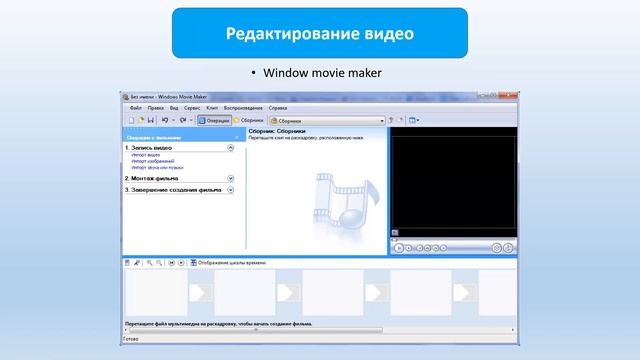Open the Клип menu
The width and height of the screenshot is (640, 360).
coord(212,108)
